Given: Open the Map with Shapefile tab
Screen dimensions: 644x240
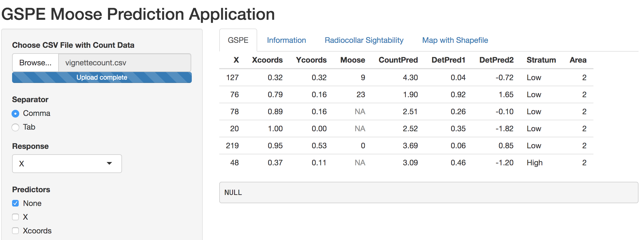Looking at the screenshot, I should click(x=455, y=40).
